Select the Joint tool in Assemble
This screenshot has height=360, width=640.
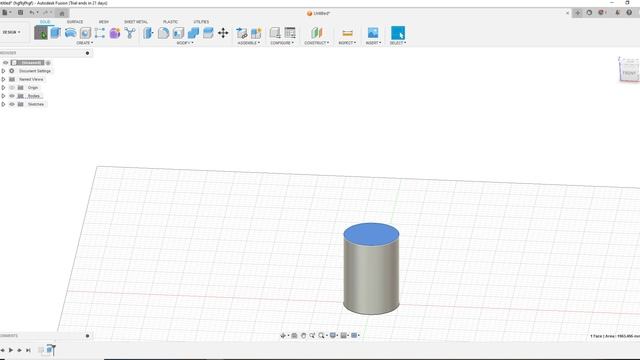tap(242, 33)
